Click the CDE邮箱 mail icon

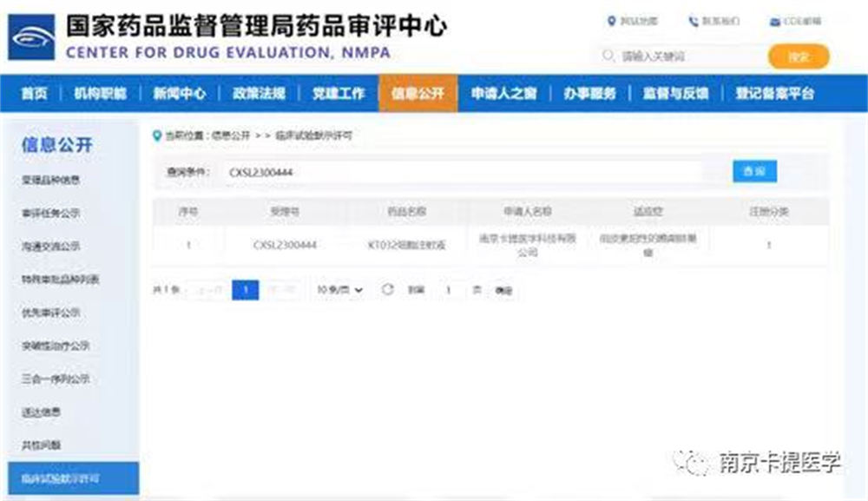pos(775,22)
